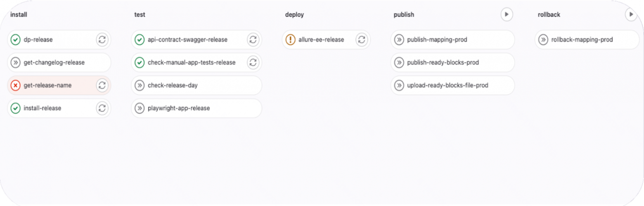The height and width of the screenshot is (206, 644).
Task: Run all rollback stage jobs
Action: 630,14
